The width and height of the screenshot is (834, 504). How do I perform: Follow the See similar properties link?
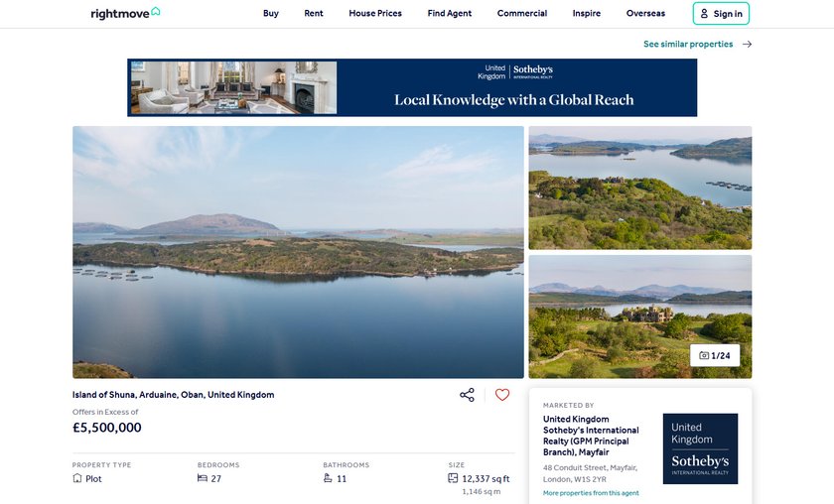click(688, 44)
